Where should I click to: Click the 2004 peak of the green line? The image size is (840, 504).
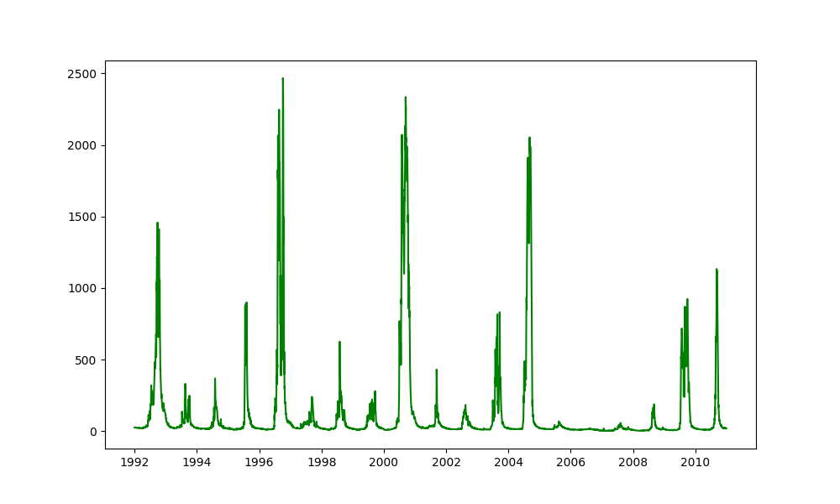pos(529,138)
